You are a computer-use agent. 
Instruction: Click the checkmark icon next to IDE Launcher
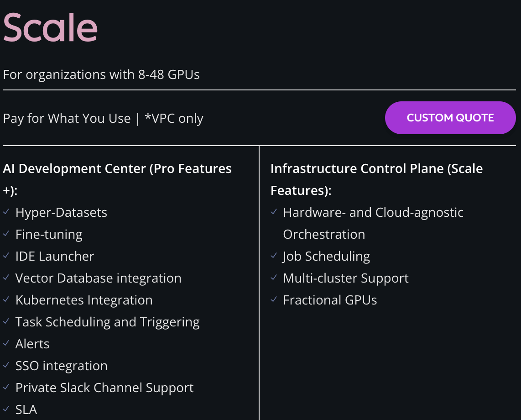(x=6, y=256)
